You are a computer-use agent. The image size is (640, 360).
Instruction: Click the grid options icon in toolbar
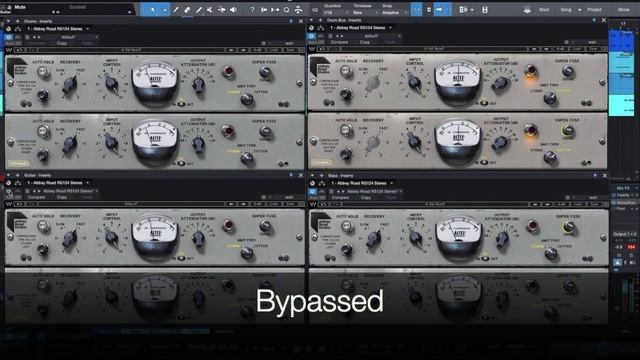pyautogui.click(x=464, y=10)
